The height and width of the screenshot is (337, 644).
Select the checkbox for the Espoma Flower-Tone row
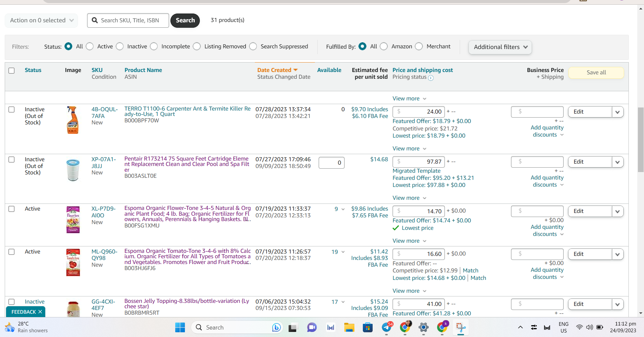click(x=11, y=209)
